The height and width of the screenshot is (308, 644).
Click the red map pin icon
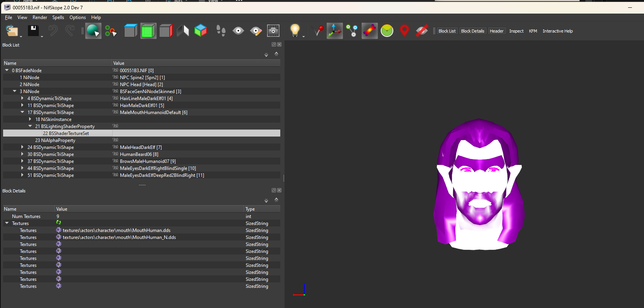[x=404, y=31]
